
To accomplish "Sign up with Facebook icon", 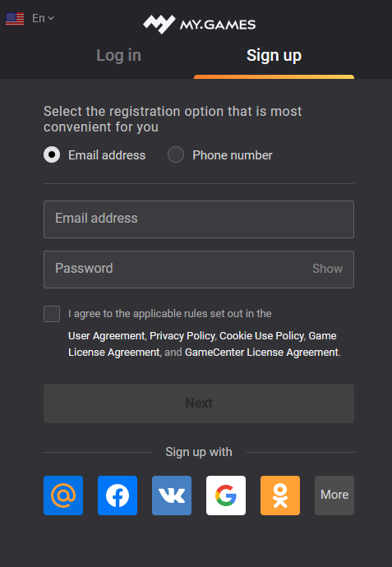I will coord(118,496).
